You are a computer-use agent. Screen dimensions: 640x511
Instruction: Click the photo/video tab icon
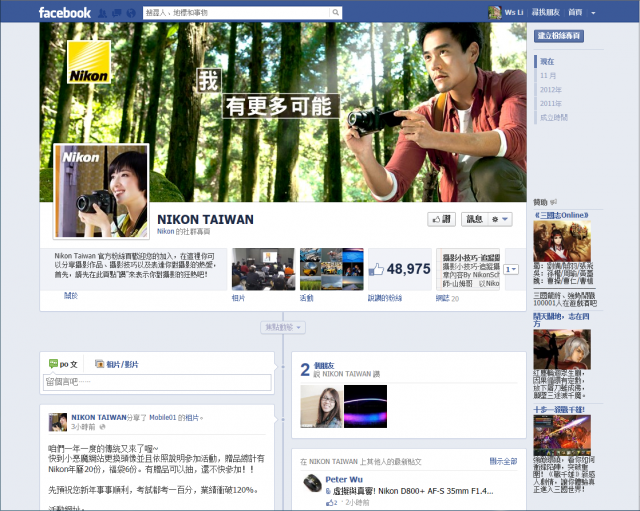pyautogui.click(x=99, y=364)
